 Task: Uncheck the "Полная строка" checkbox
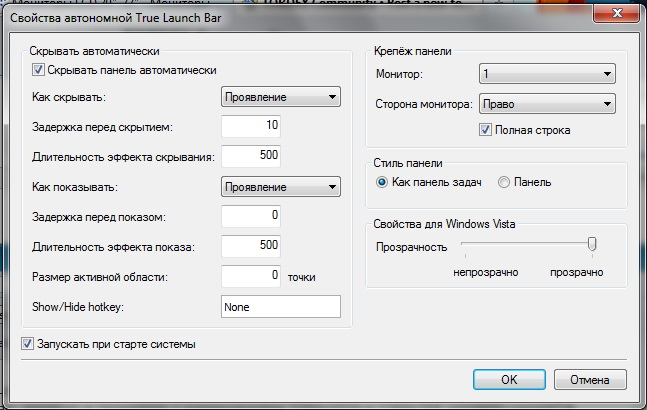[x=486, y=130]
